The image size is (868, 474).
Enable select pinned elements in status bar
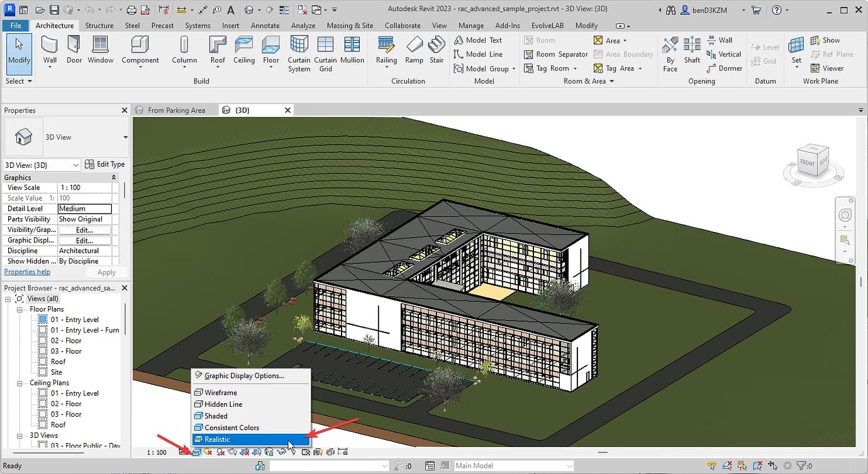click(741, 465)
